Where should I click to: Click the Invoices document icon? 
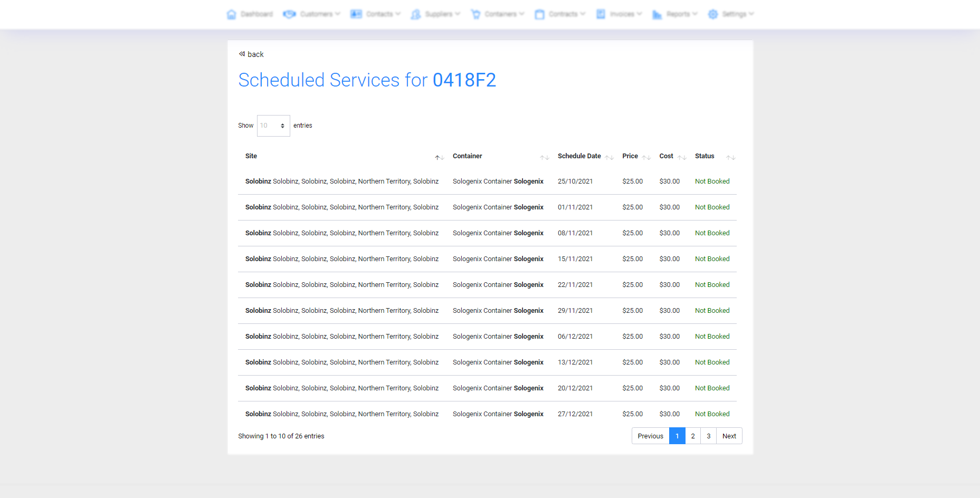(x=601, y=14)
